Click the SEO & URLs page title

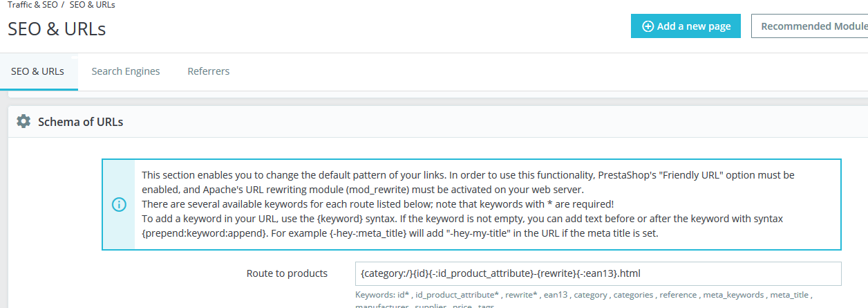point(57,29)
